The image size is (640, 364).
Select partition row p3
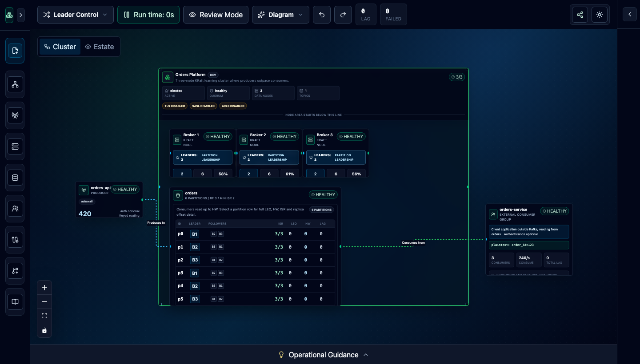click(x=255, y=273)
